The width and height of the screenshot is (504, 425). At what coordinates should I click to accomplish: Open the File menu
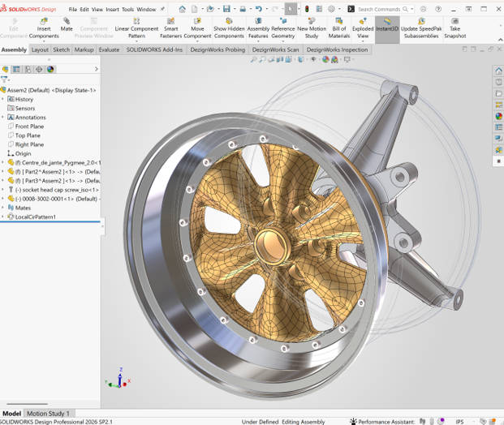73,9
